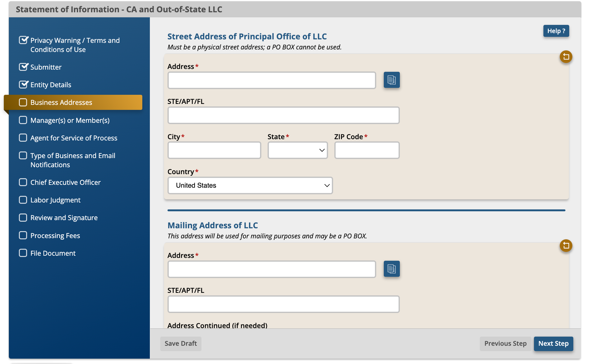The width and height of the screenshot is (590, 364).
Task: Open the Chief Executive Officer step
Action: 65,182
